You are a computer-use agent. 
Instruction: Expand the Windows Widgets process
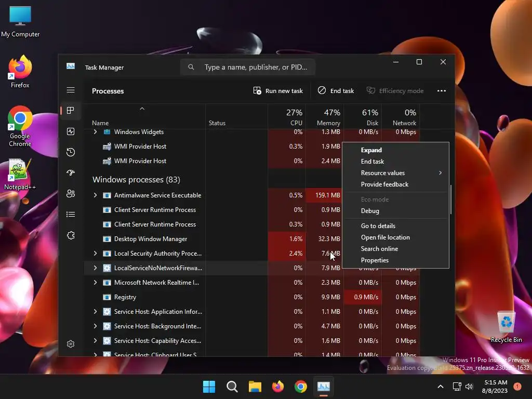96,131
